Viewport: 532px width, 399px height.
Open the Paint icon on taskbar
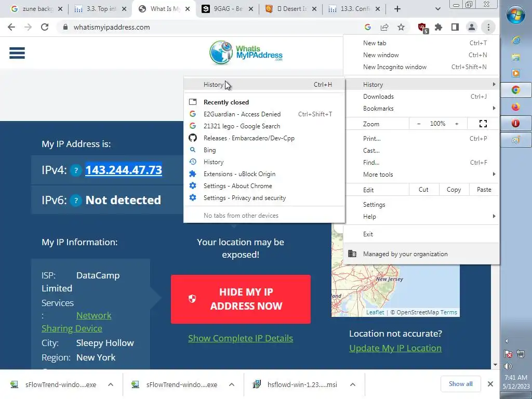point(516,139)
